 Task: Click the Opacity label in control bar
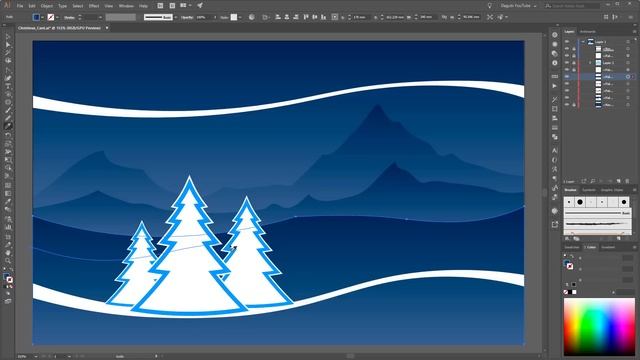187,18
